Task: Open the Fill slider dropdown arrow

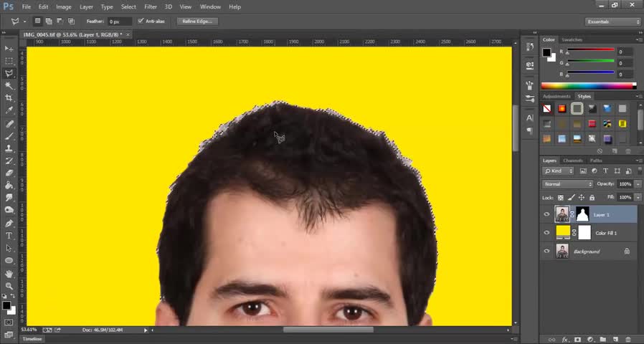Action: click(638, 198)
